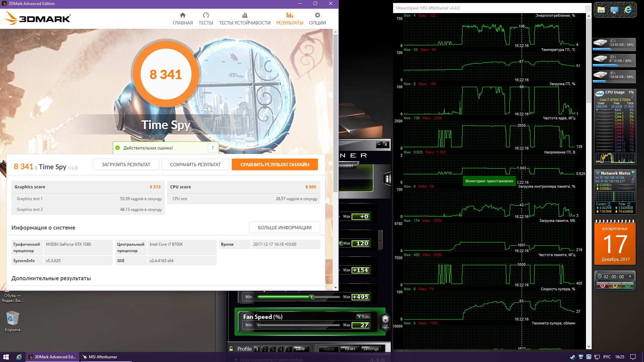The width and height of the screenshot is (644, 362).
Task: Click the ТЕСТЫ gauge icon
Action: pos(206,15)
